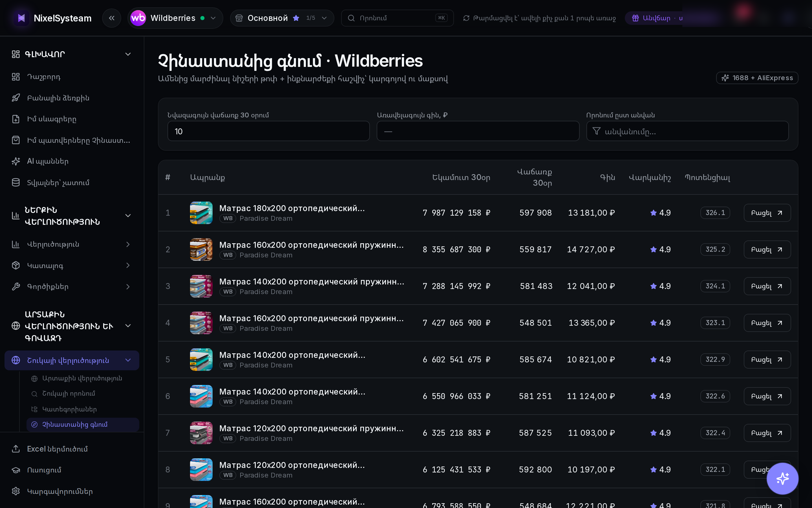Click the gift icon in the top bar
This screenshot has height=508, width=812.
coord(635,18)
